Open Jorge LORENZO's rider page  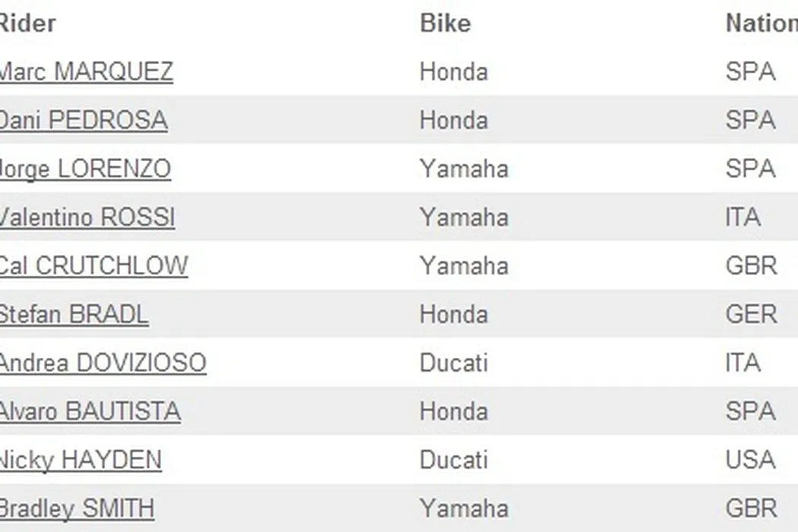(85, 169)
